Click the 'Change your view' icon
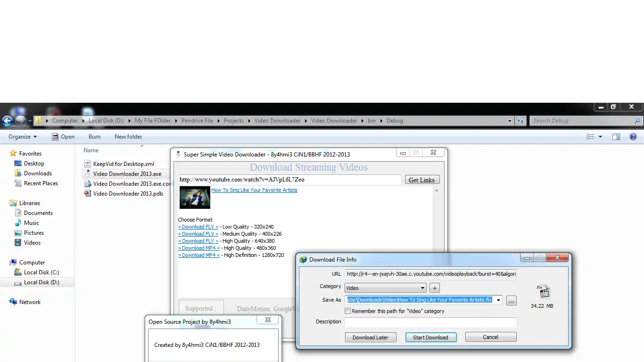The height and width of the screenshot is (362, 644). [x=590, y=137]
